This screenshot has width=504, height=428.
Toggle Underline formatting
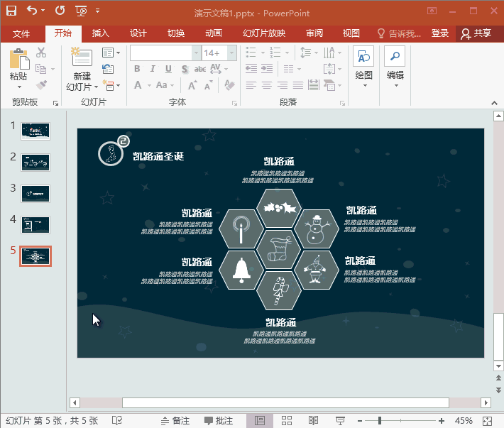point(168,69)
